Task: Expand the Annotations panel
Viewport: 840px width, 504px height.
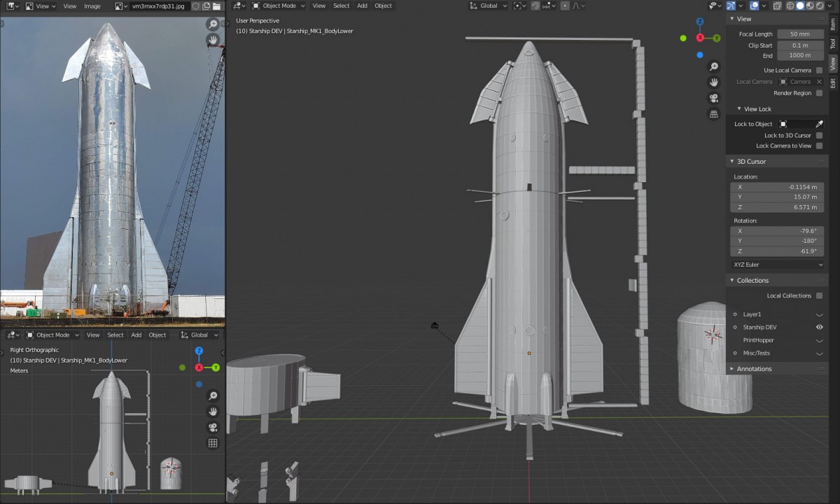Action: coord(754,369)
